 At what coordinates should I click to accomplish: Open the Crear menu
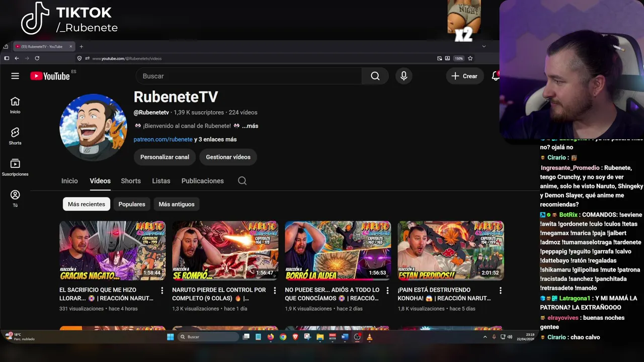pyautogui.click(x=464, y=76)
